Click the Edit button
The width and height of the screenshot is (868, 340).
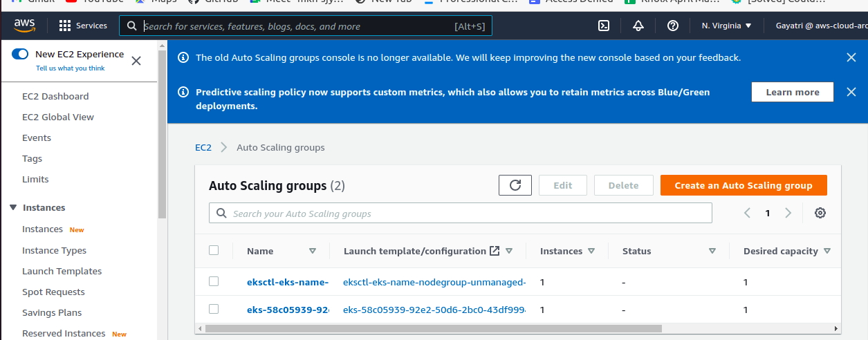tap(563, 185)
